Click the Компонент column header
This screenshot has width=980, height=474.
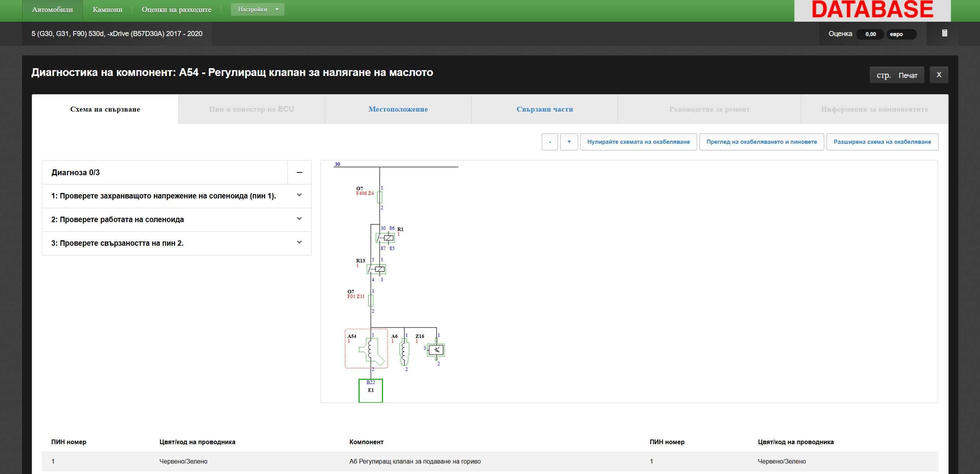coord(366,442)
